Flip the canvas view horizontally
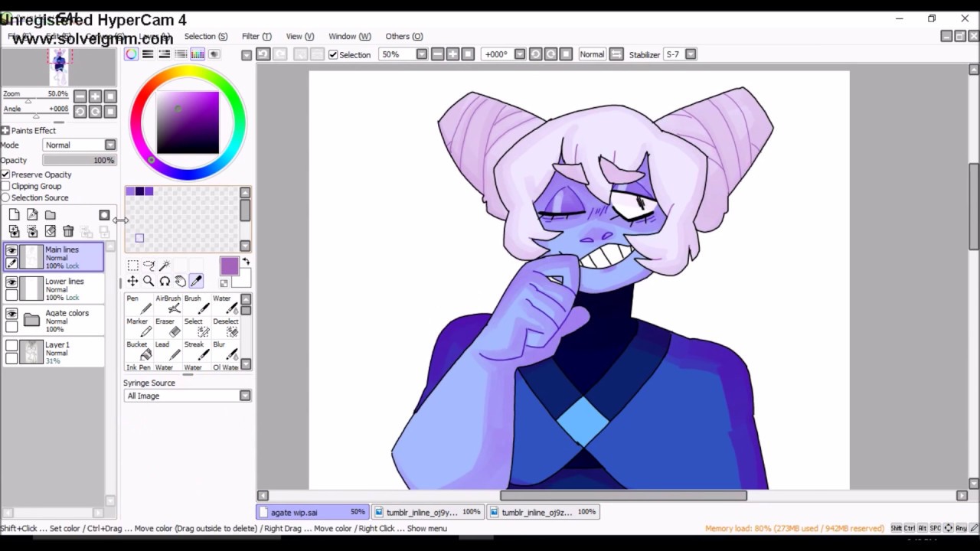 (x=616, y=54)
